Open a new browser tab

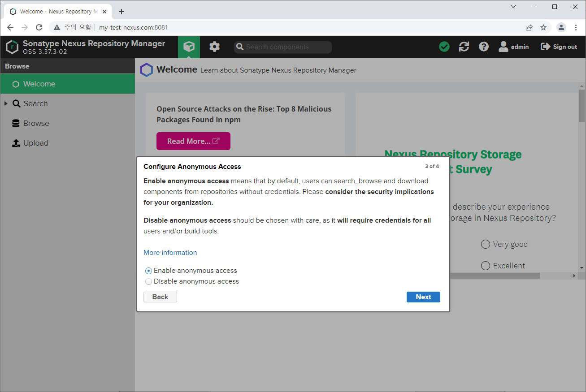pyautogui.click(x=122, y=12)
